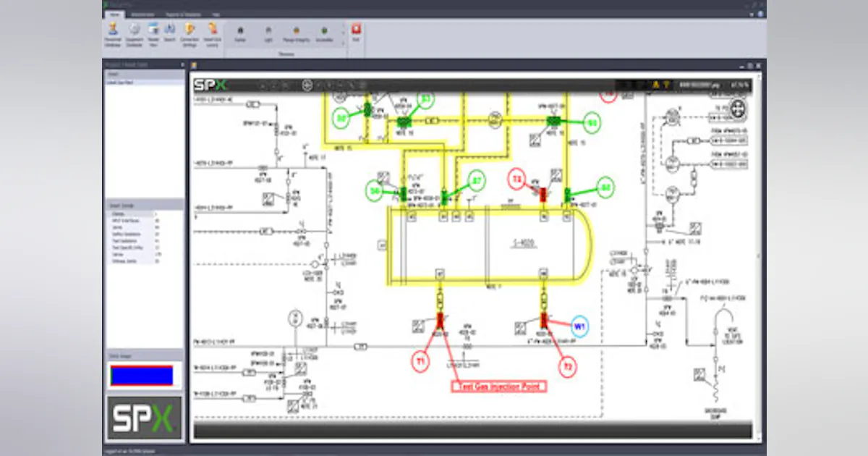Toggle the pin on the left dock panel
Screen dimensions: 868x456
tap(181, 64)
